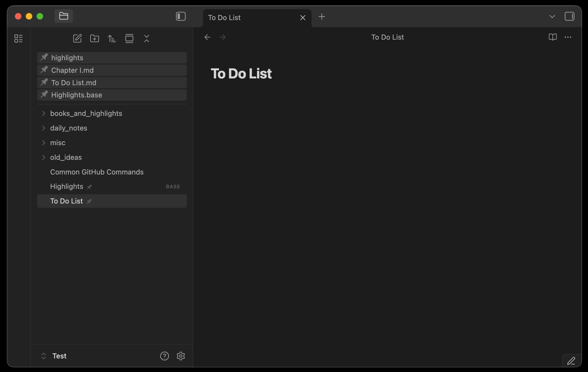
Task: Toggle the right sidebar
Action: (569, 17)
